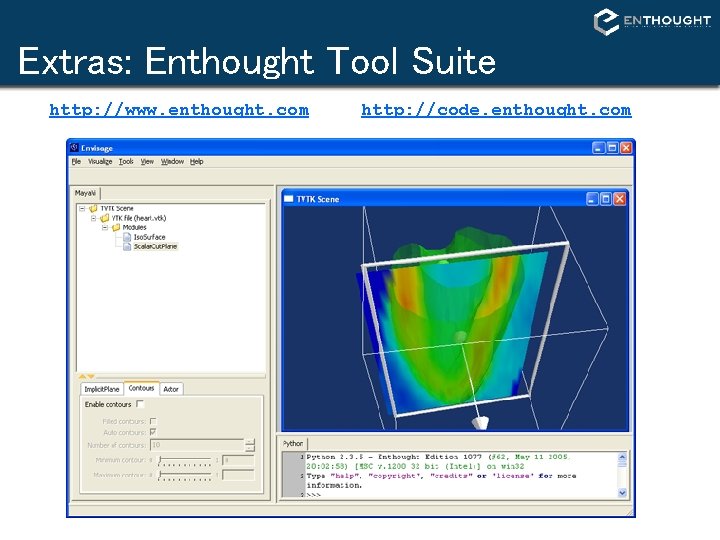Toggle the Filled contours checkbox
The image size is (720, 540).
tap(153, 421)
